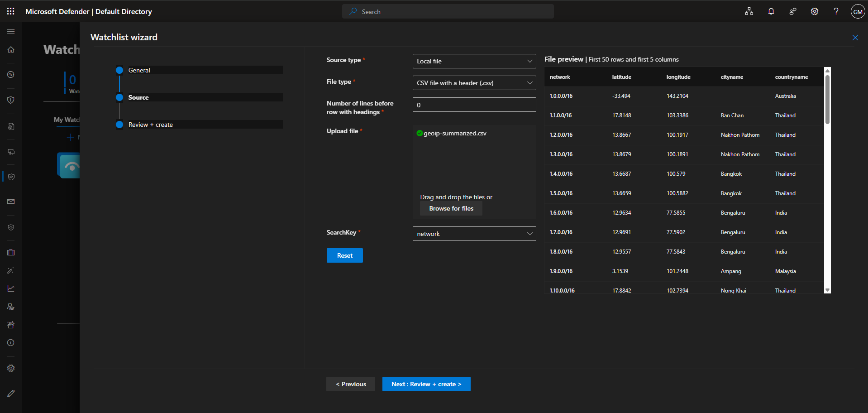Expand the SearchKey dropdown

click(474, 234)
